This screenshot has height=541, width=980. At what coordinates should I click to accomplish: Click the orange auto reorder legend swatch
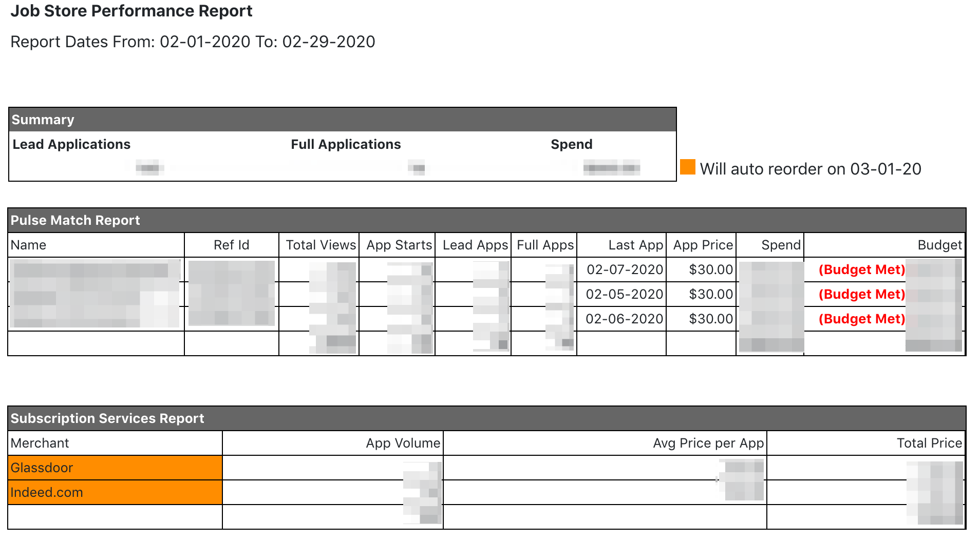click(x=687, y=167)
